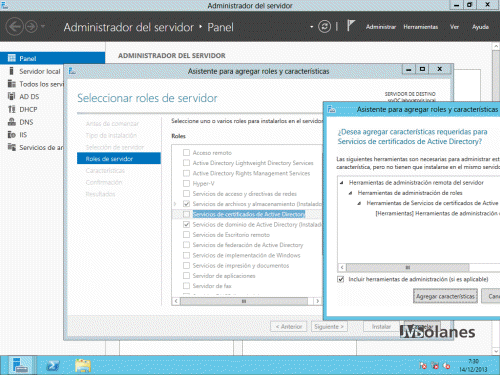Click the main window scrollbar up arrow
This screenshot has height=375, width=500.
tap(496, 46)
